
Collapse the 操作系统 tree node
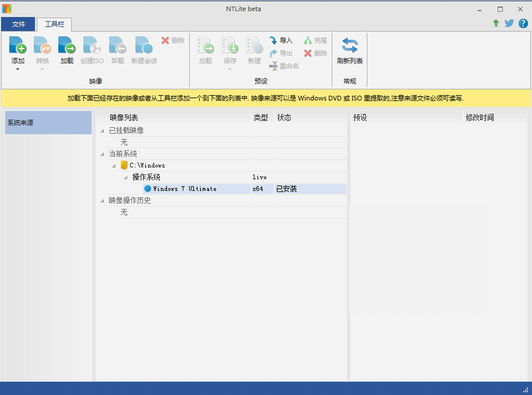[126, 177]
